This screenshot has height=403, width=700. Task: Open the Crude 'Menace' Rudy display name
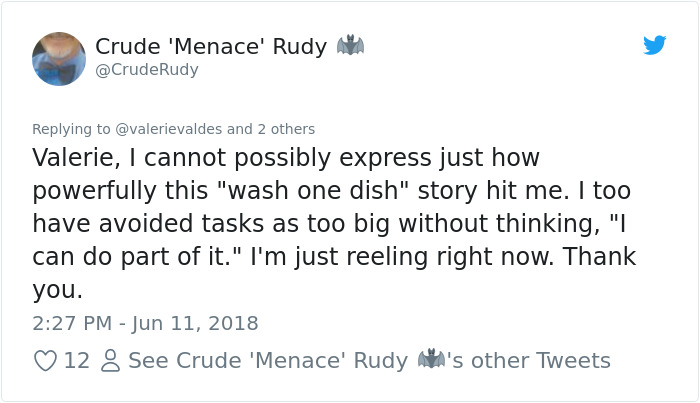pos(211,47)
